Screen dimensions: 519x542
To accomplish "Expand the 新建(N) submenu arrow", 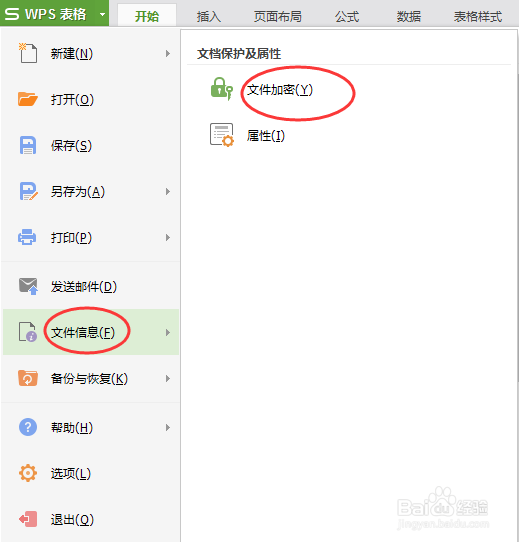I will coord(168,54).
